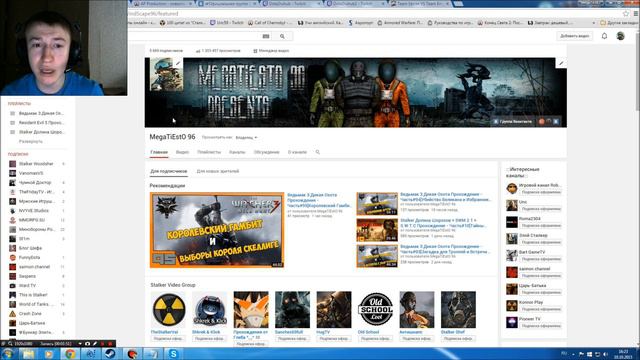Viewport: 640px width, 360px height.
Task: Open the Witcher 3 playlist icon in the sidebar
Action: click(x=13, y=113)
